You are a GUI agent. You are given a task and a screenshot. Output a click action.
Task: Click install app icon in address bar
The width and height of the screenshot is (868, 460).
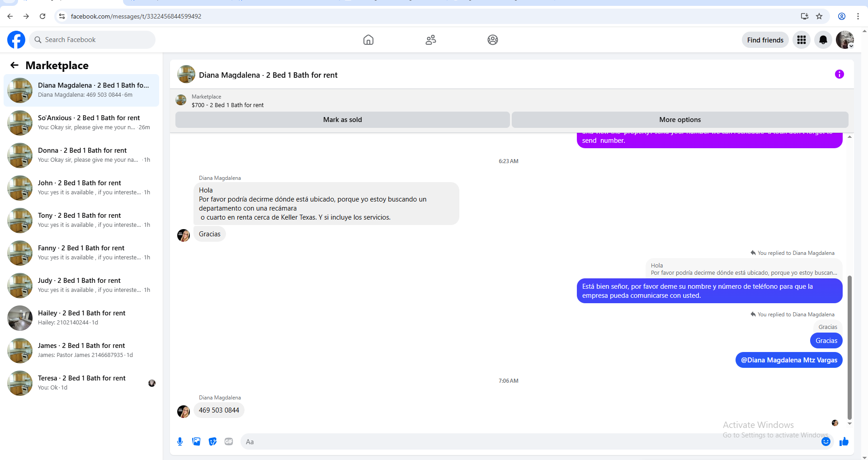point(805,16)
